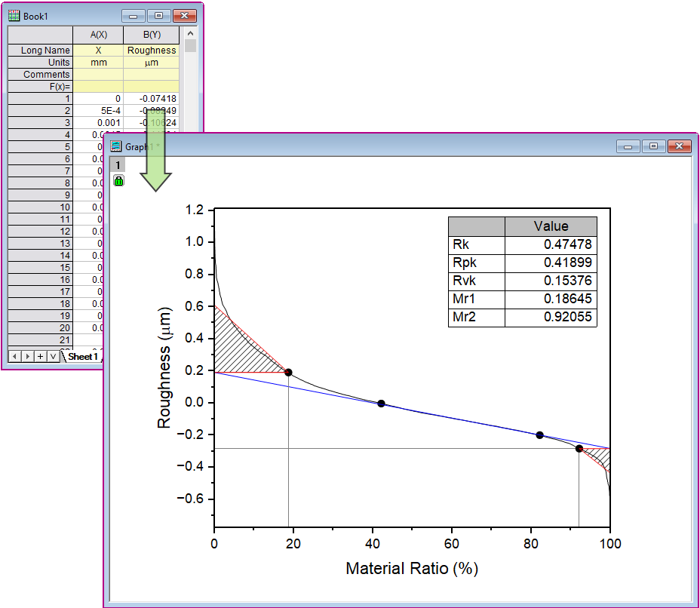Select column A(X) header in Book1
The image size is (700, 608).
coord(98,35)
